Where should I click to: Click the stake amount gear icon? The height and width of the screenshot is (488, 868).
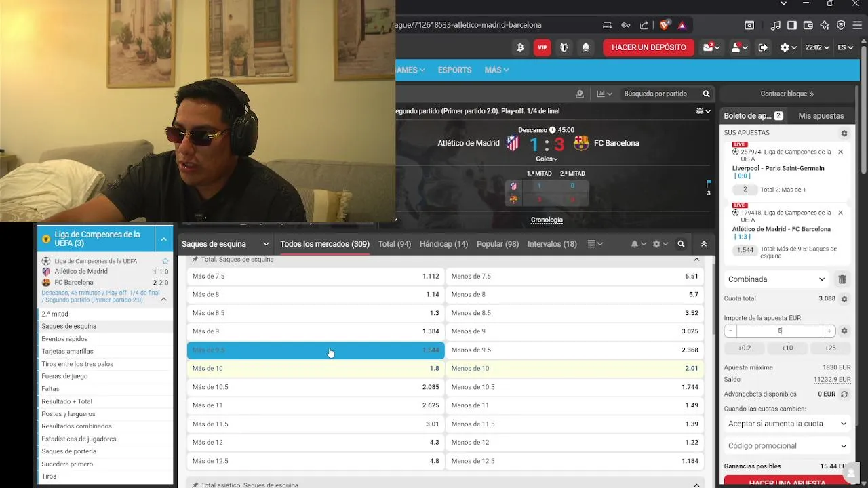(844, 331)
